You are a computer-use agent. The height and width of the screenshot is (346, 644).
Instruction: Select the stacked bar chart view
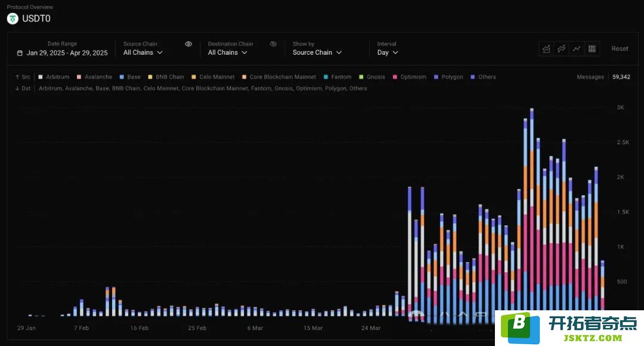click(592, 49)
